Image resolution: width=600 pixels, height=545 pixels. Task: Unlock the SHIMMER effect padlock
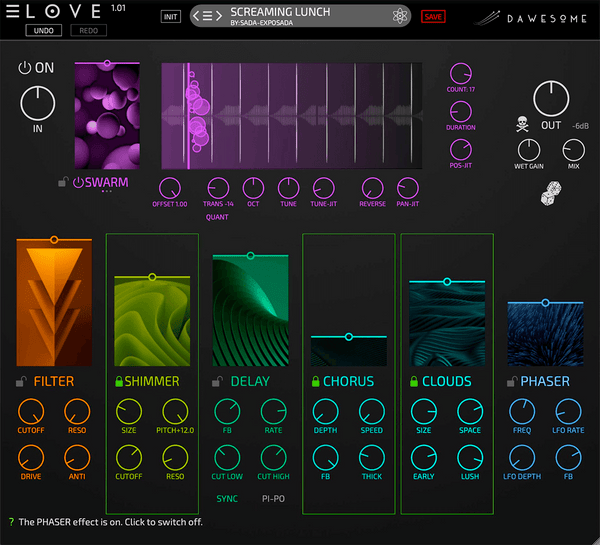(x=120, y=381)
